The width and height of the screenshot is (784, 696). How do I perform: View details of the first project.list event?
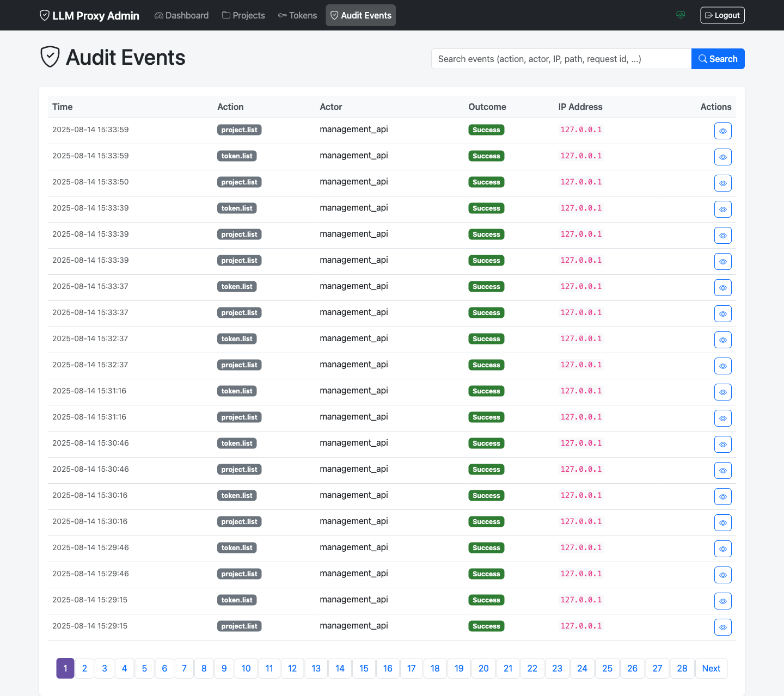(722, 131)
